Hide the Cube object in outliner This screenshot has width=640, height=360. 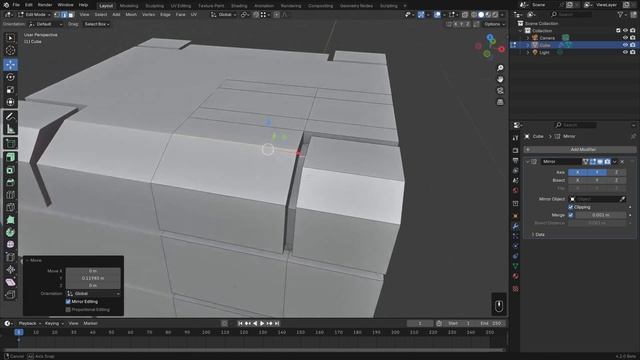pos(625,45)
